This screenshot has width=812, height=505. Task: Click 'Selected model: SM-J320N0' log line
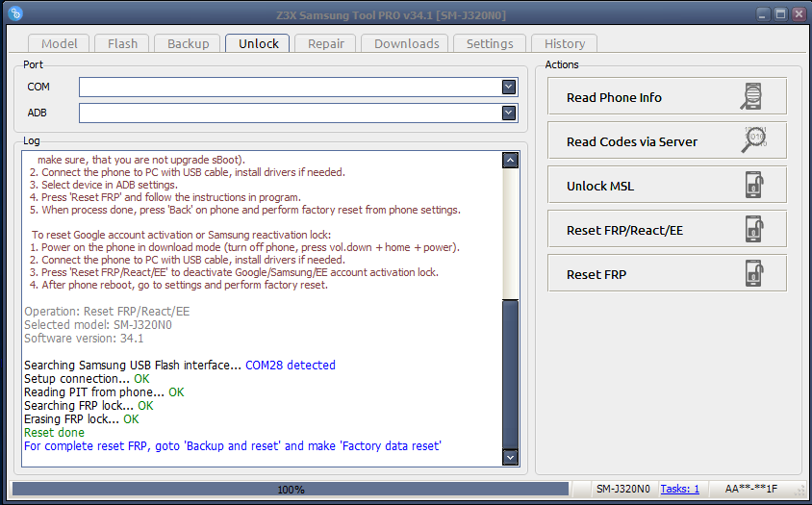coord(98,325)
